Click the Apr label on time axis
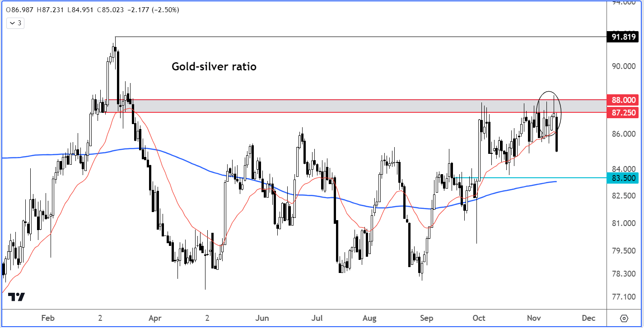Screen dimensions: 644x328 [155, 318]
